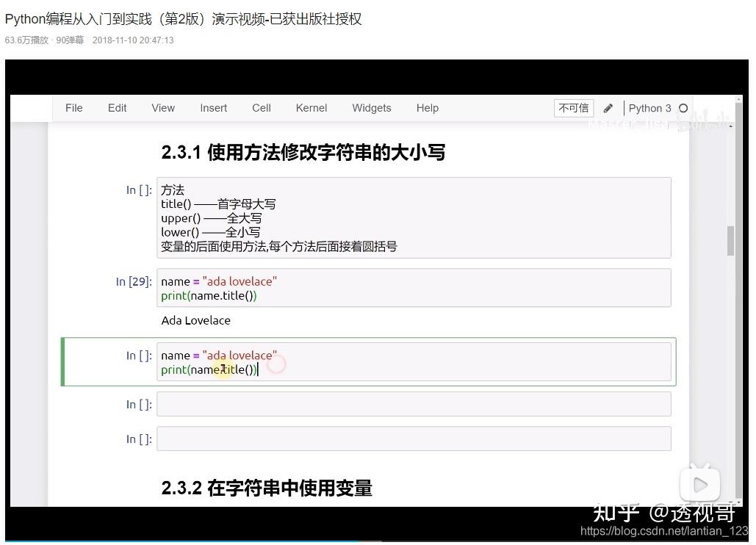756x545 pixels.
Task: Click the Ada Lovelace output text
Action: (x=195, y=320)
